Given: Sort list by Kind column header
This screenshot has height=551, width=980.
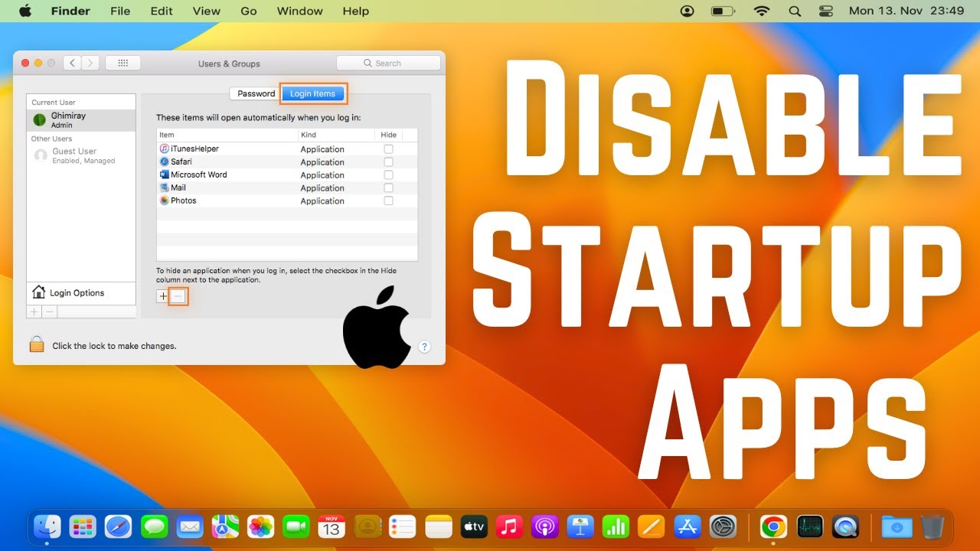Looking at the screenshot, I should 338,135.
